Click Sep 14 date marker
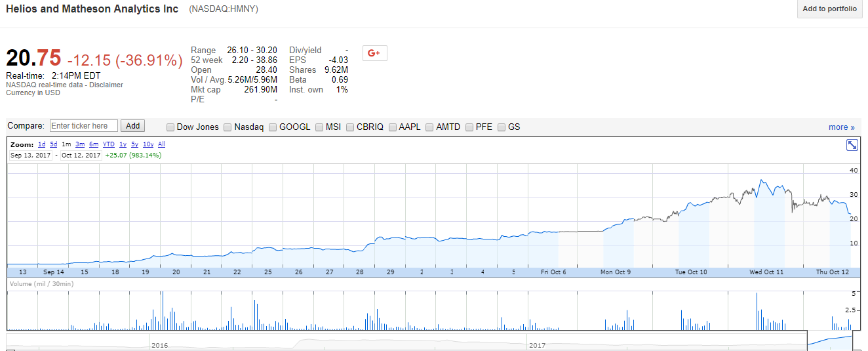The image size is (868, 351). 54,272
